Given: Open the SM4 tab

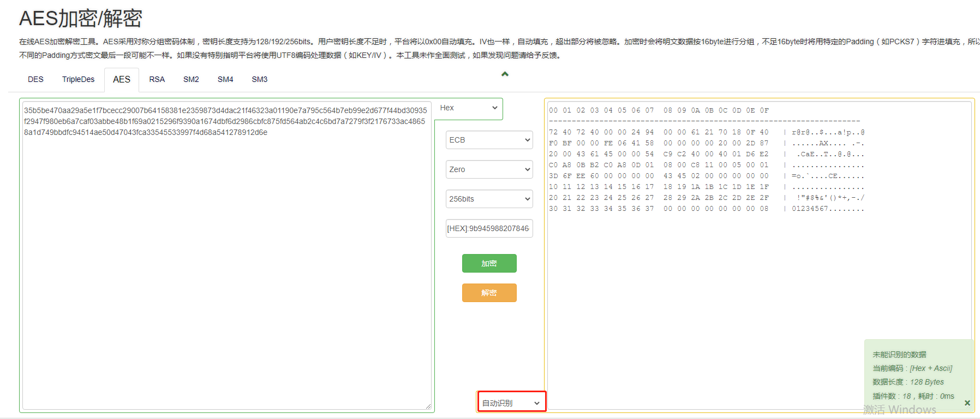Looking at the screenshot, I should tap(225, 80).
